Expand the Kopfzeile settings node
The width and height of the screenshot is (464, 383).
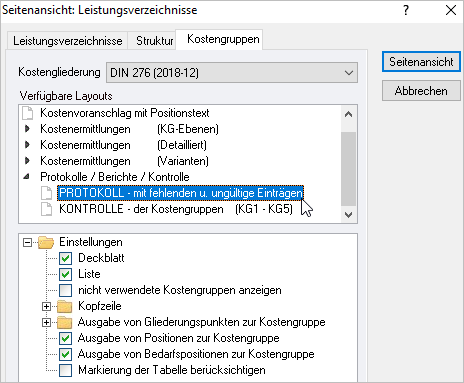(x=47, y=306)
